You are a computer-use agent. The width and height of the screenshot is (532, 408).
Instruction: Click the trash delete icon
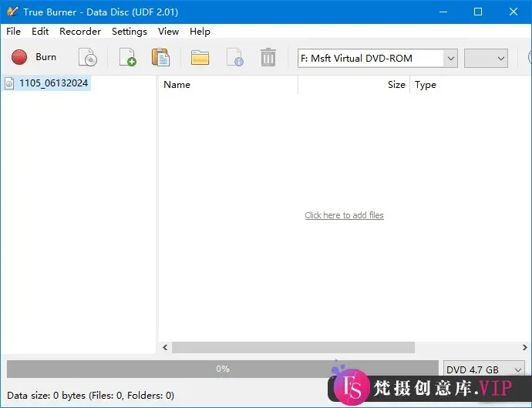pyautogui.click(x=268, y=57)
